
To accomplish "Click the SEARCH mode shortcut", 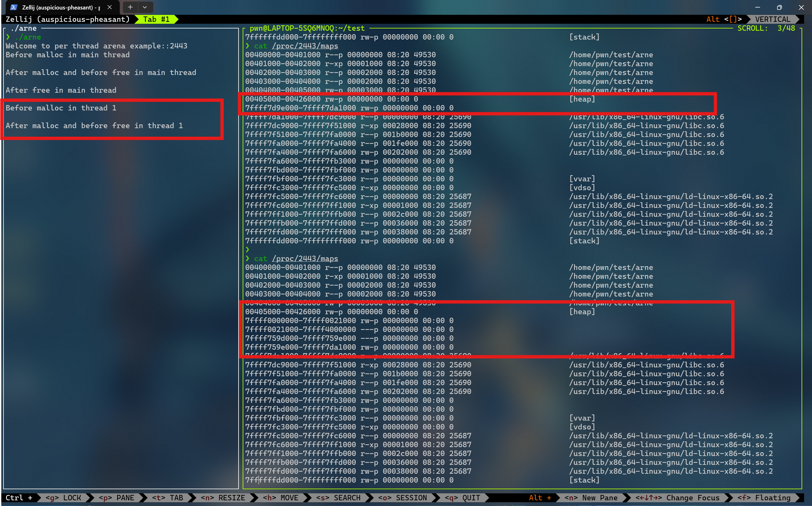I will pos(338,498).
